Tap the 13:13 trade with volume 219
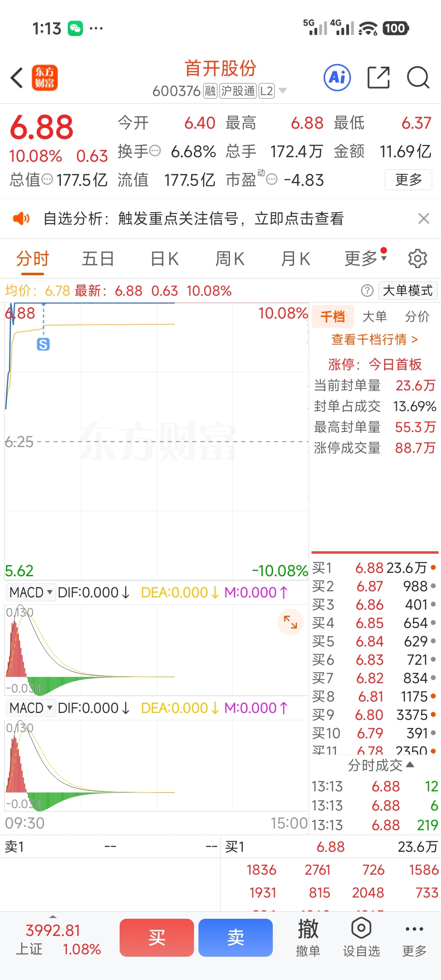This screenshot has width=441, height=980. pyautogui.click(x=374, y=825)
